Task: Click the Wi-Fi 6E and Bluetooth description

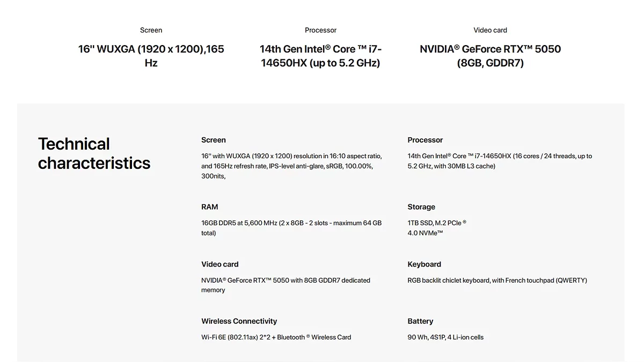Action: point(276,337)
